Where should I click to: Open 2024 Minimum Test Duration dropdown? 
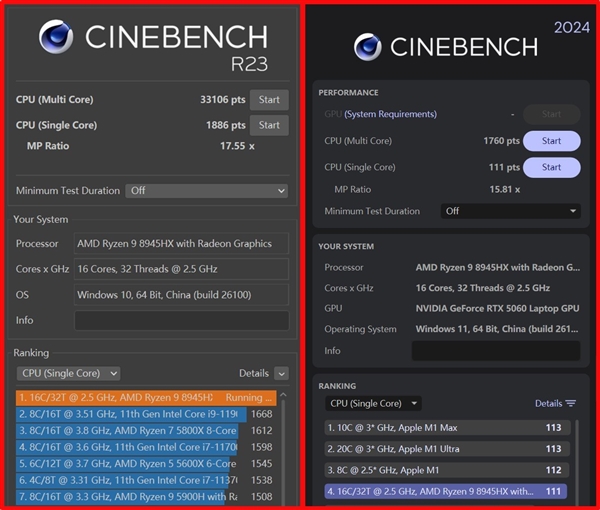coord(510,212)
